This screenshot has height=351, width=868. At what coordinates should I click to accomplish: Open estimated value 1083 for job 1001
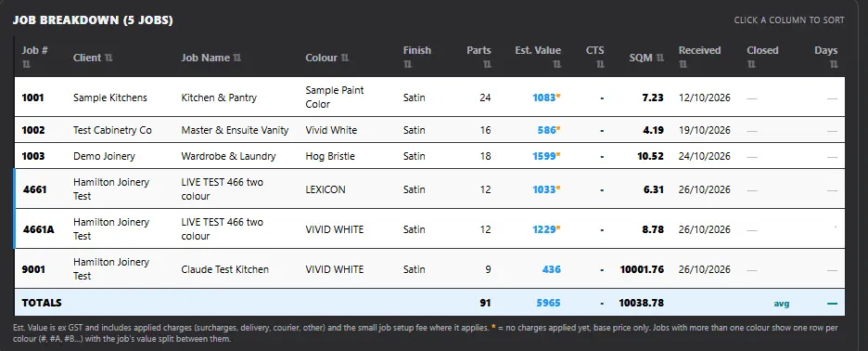point(543,97)
